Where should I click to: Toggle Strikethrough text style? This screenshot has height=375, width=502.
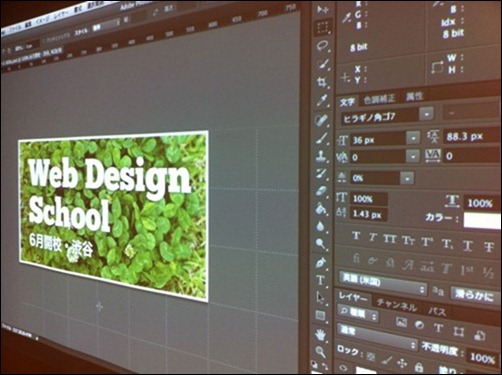(x=489, y=247)
